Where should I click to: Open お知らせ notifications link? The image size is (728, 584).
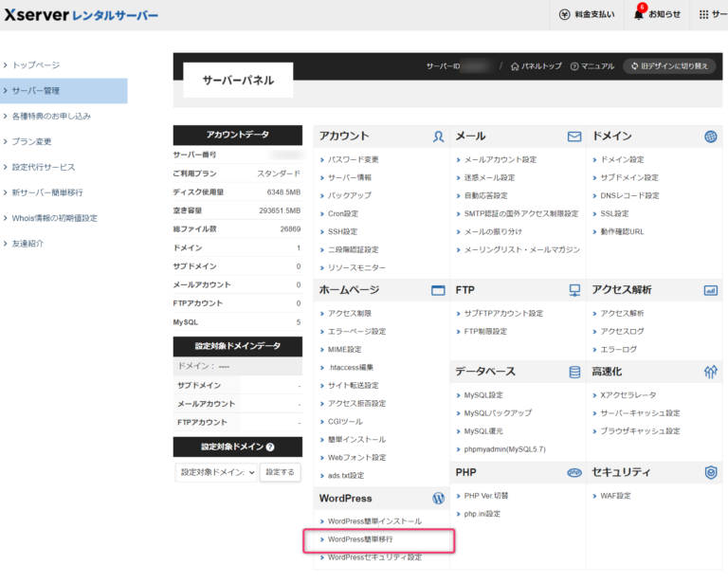[664, 15]
